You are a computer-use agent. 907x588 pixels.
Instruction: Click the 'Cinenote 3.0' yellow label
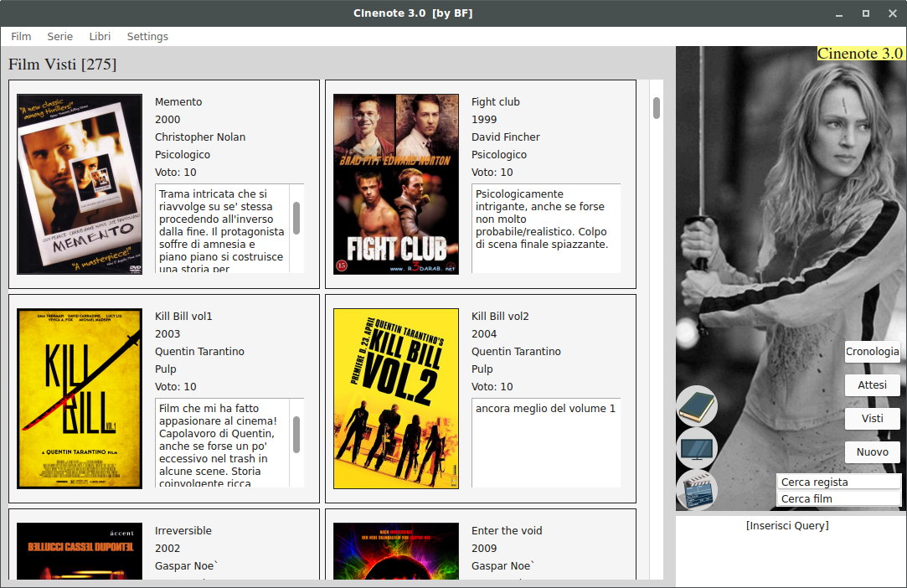(x=860, y=54)
